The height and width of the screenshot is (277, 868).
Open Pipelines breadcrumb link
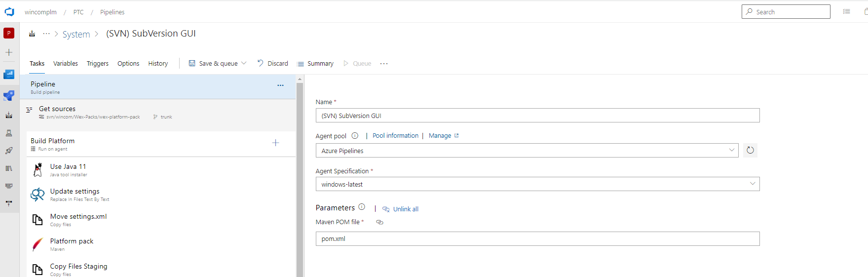coord(113,12)
